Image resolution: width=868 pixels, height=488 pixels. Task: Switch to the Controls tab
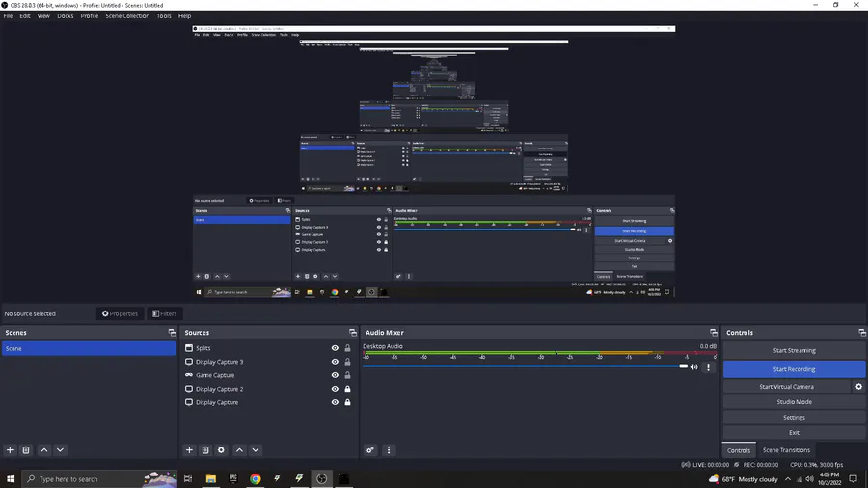(739, 450)
